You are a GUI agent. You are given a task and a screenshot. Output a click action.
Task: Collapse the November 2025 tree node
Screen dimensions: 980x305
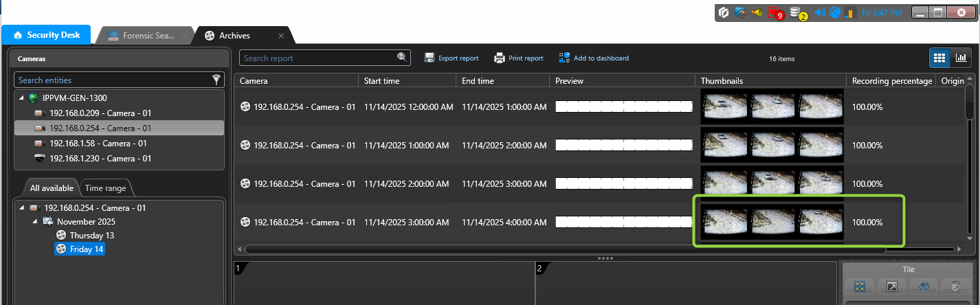[x=35, y=222]
